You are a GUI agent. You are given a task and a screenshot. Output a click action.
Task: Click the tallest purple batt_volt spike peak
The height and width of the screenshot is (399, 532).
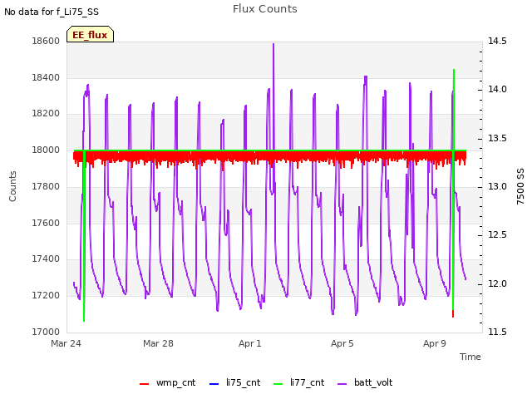273,44
